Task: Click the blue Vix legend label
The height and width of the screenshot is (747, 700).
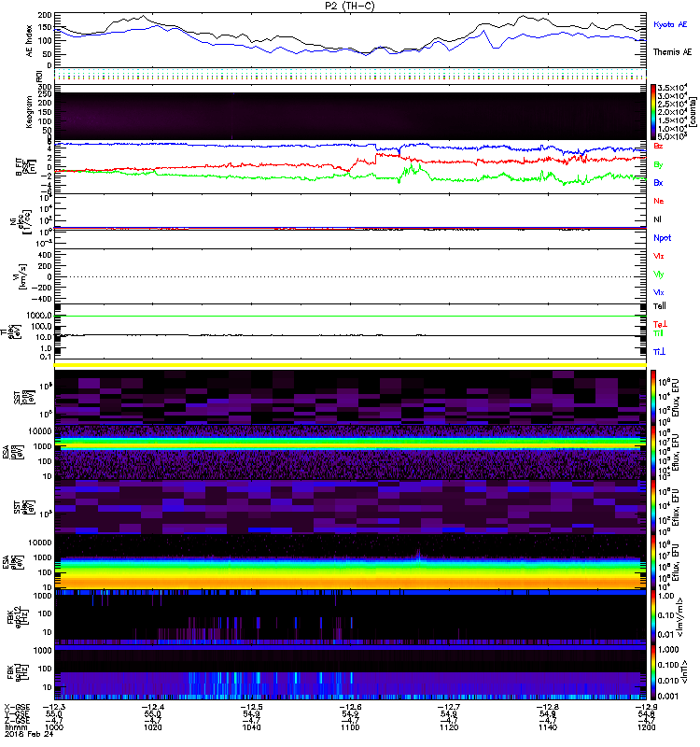Action: pyautogui.click(x=659, y=292)
